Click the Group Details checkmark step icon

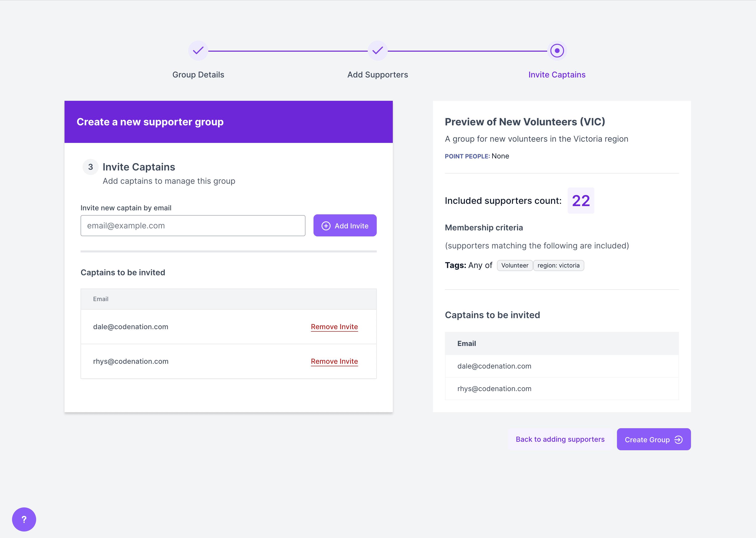click(x=198, y=51)
